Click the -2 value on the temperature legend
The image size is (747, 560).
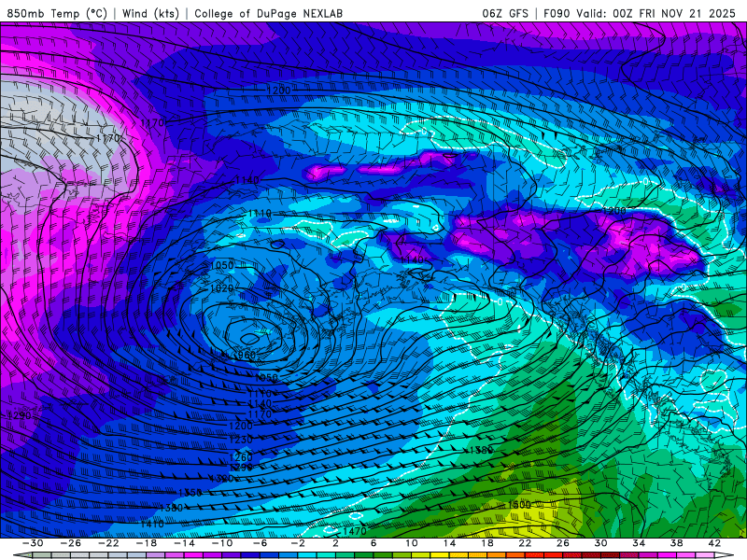click(x=298, y=543)
